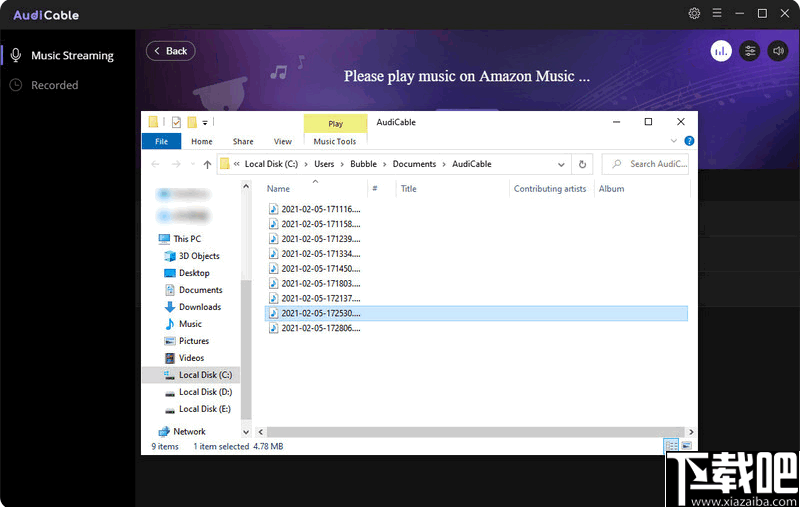801x507 pixels.
Task: Click the Search AudiCable field
Action: coord(645,164)
